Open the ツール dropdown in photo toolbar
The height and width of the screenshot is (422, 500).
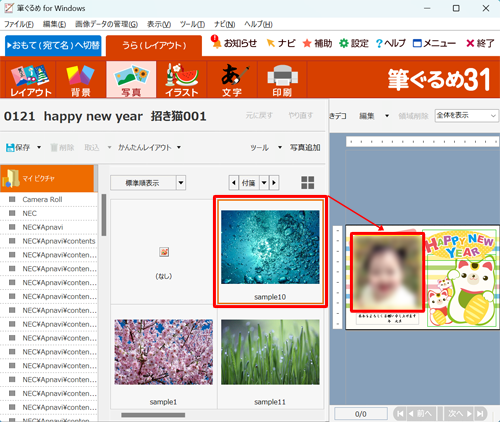(266, 147)
